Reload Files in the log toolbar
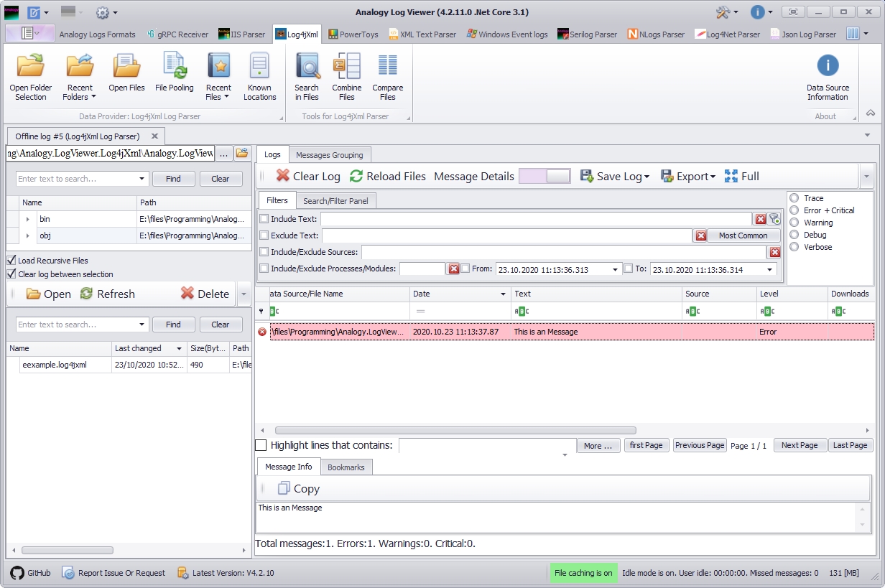885x588 pixels. [388, 176]
